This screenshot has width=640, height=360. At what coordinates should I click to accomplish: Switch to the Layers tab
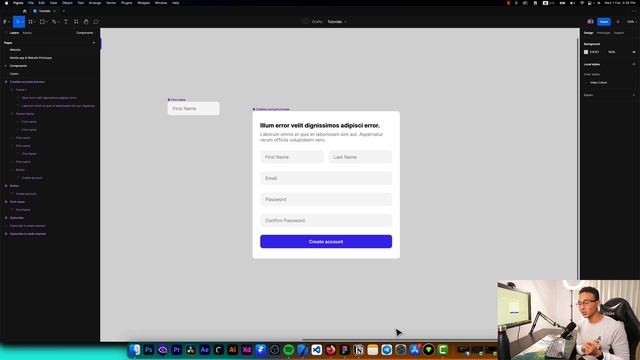14,33
